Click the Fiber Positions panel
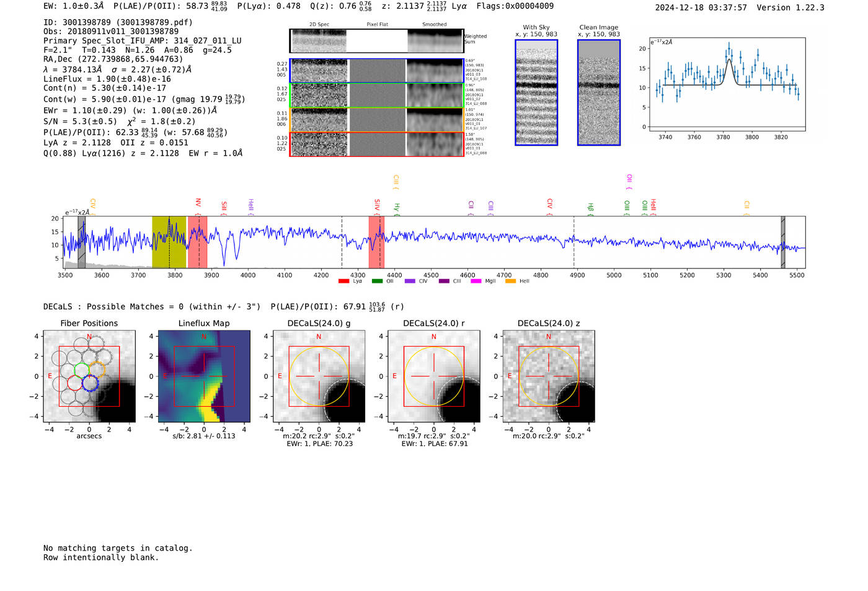This screenshot has height=591, width=868. (89, 376)
